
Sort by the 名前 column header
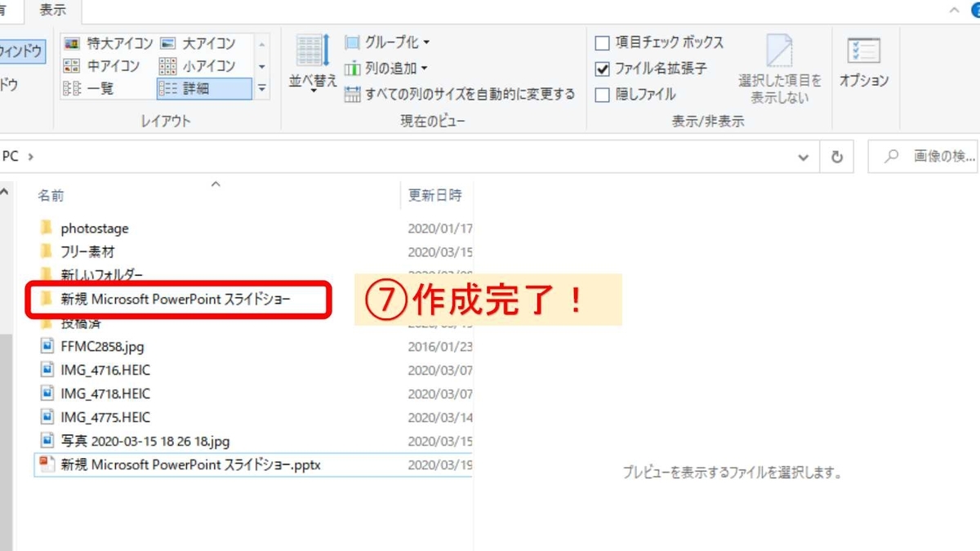51,196
